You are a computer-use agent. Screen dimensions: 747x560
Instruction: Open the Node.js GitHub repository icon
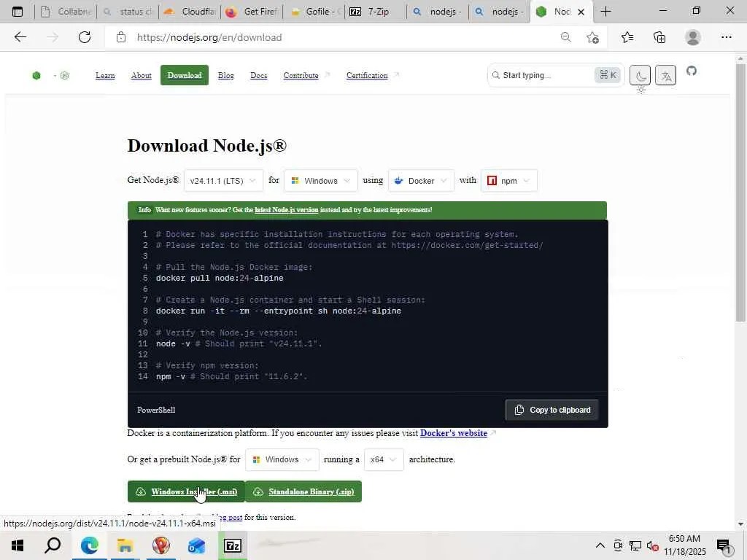[x=692, y=71]
